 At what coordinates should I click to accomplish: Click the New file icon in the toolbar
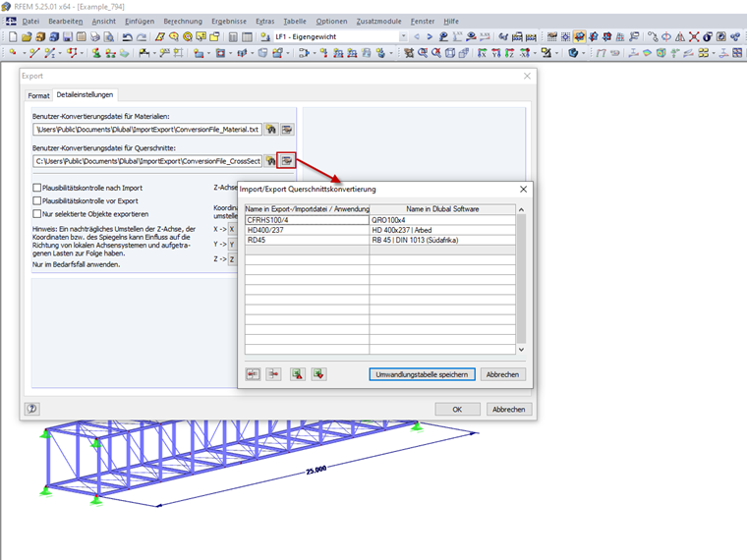(13, 36)
